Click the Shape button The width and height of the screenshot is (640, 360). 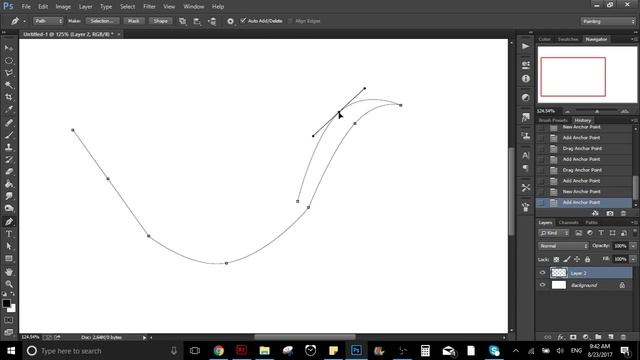(160, 21)
